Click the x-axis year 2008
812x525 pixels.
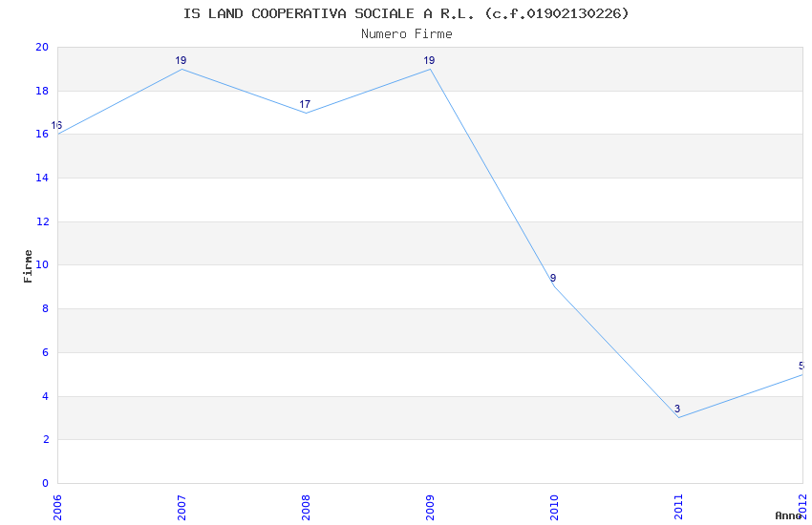(306, 508)
